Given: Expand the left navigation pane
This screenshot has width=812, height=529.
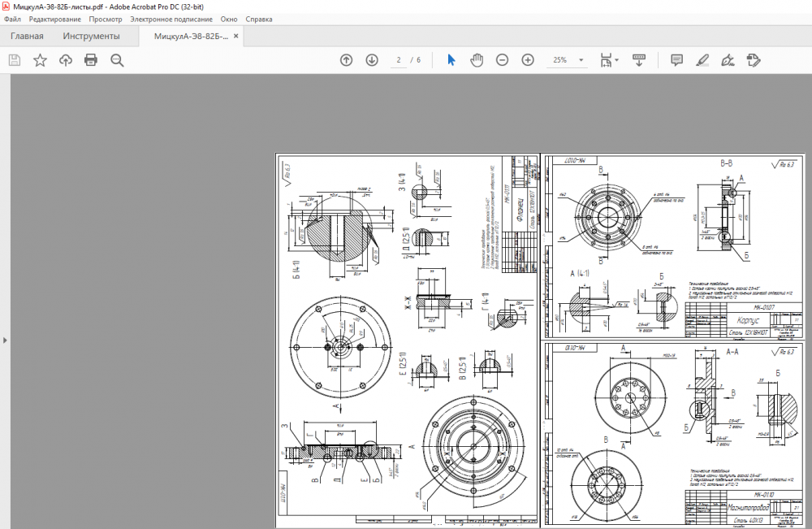Looking at the screenshot, I should point(5,340).
